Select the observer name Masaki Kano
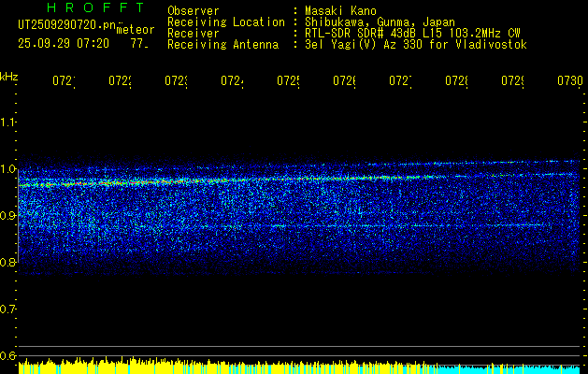This screenshot has height=374, width=588. pos(340,10)
